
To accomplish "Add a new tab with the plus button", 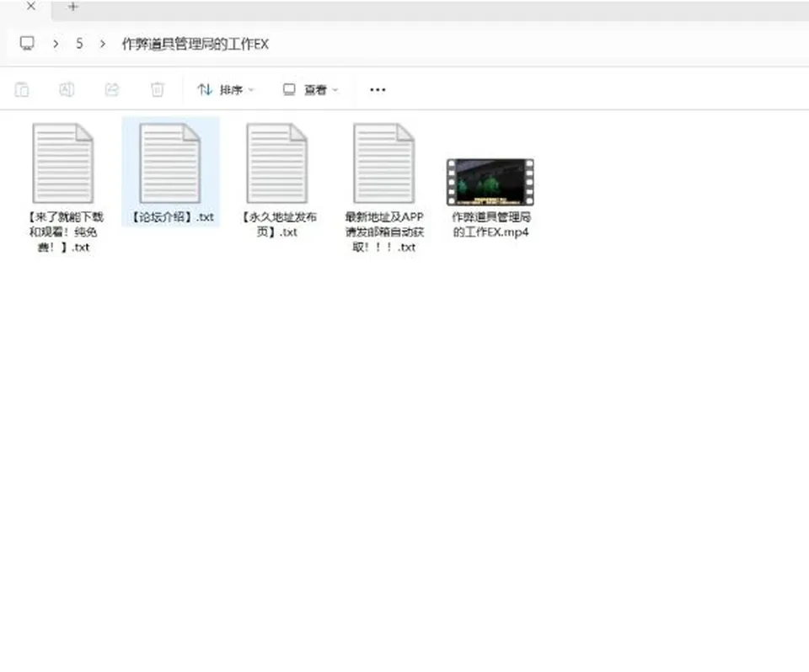I will pyautogui.click(x=72, y=7).
